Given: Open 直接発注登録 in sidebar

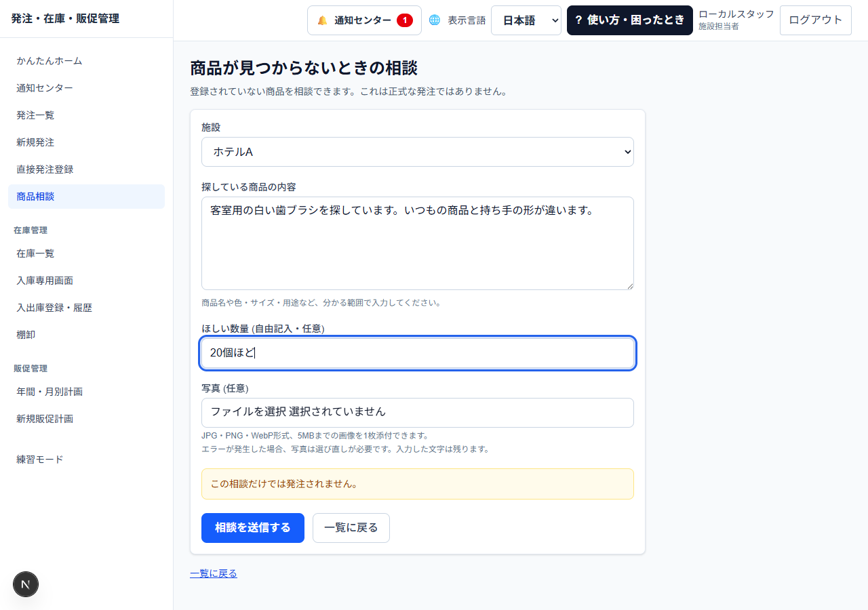Looking at the screenshot, I should (86, 169).
